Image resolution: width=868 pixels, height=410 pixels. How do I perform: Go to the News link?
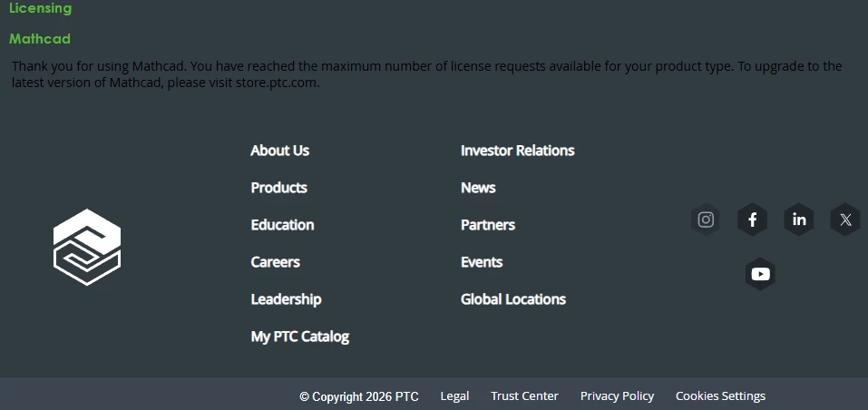click(478, 188)
